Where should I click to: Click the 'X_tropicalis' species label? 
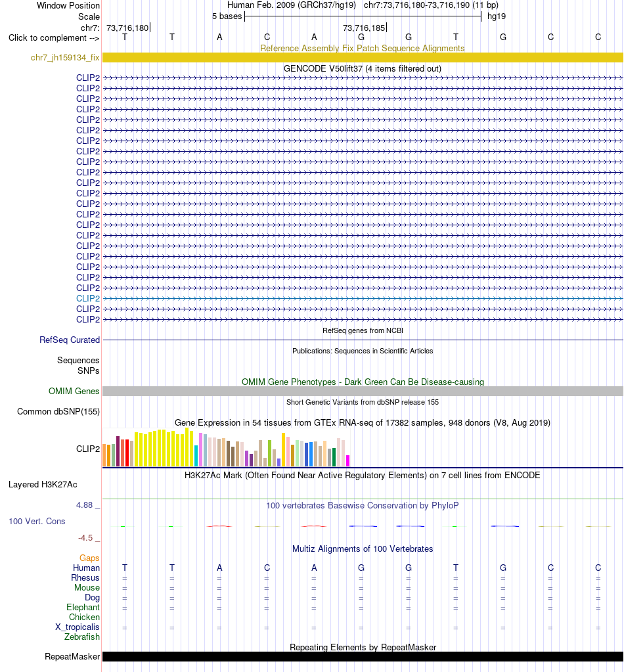tap(78, 627)
